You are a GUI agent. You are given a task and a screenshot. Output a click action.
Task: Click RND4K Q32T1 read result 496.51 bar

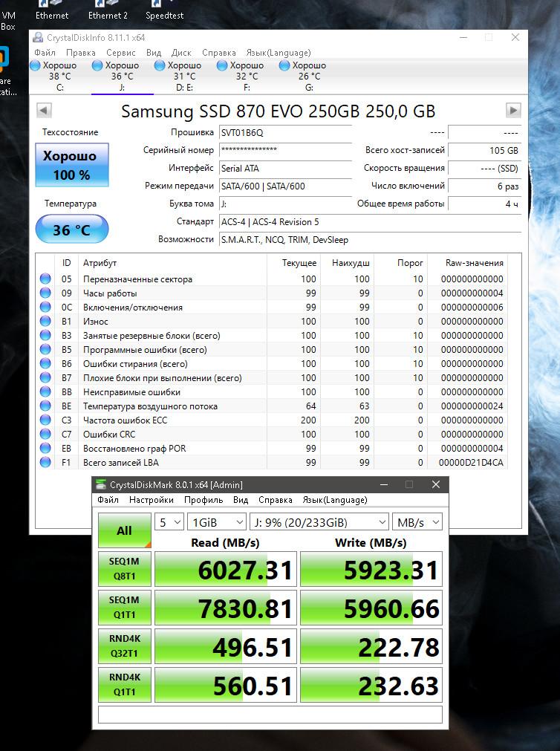click(226, 646)
